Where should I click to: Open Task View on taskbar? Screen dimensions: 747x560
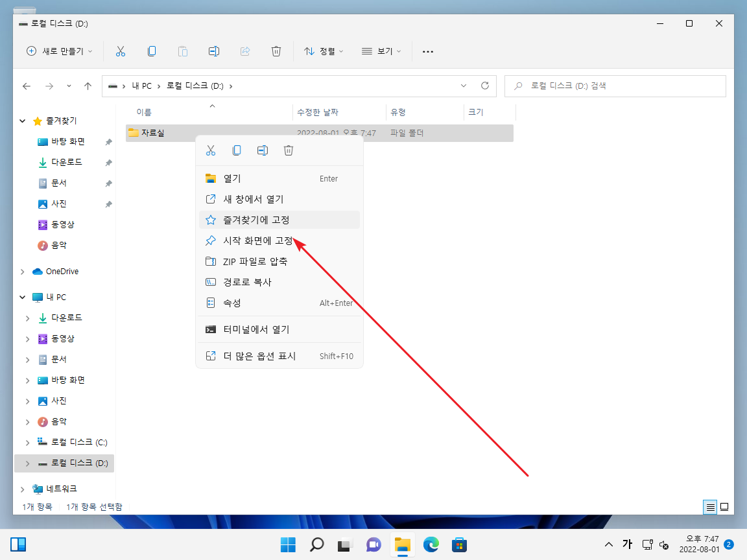pyautogui.click(x=345, y=544)
